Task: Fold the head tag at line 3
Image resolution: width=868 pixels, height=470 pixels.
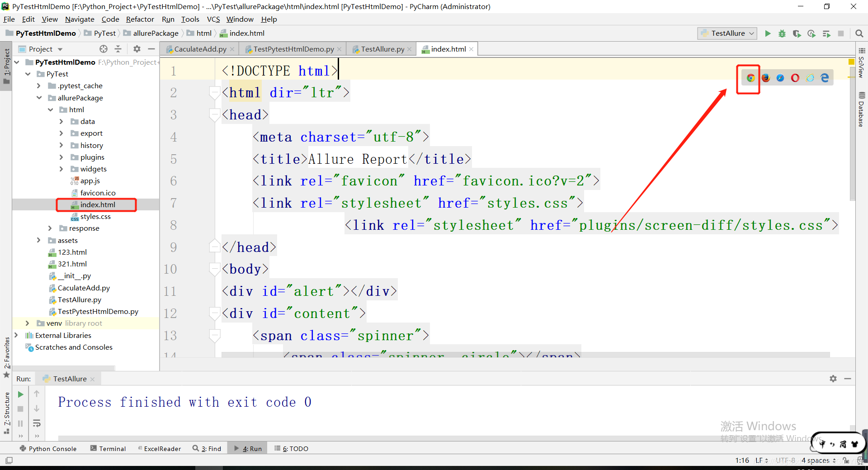Action: coord(215,115)
